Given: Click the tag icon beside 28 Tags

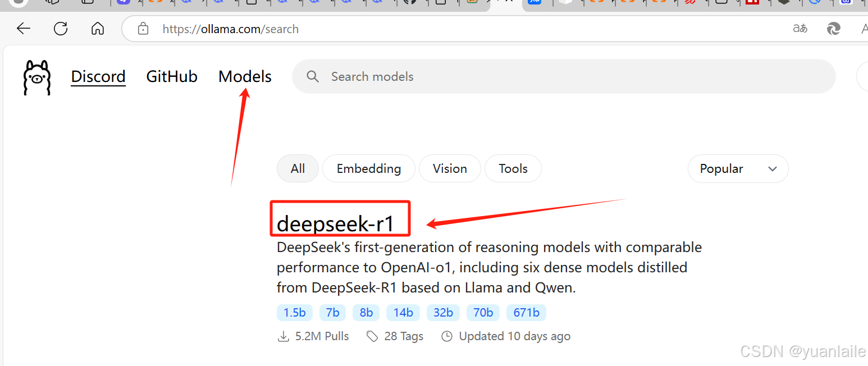Looking at the screenshot, I should 372,336.
